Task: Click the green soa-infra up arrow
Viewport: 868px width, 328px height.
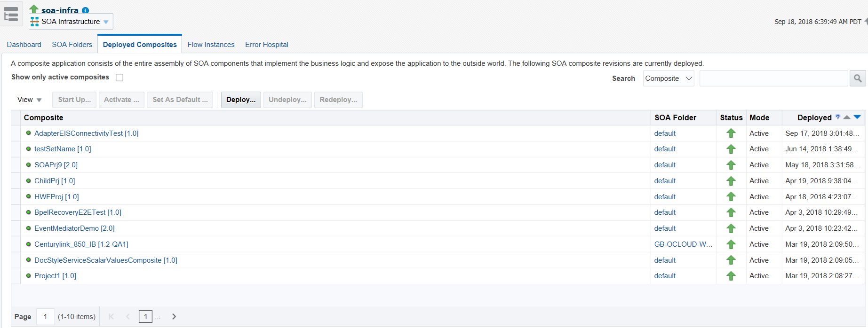Action: click(x=34, y=9)
